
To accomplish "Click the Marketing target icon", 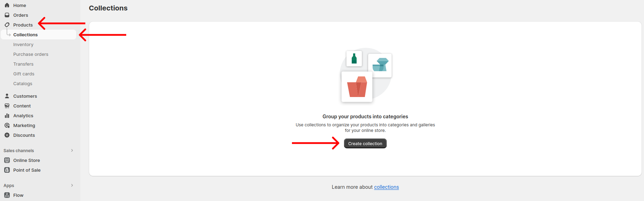I will [7, 125].
